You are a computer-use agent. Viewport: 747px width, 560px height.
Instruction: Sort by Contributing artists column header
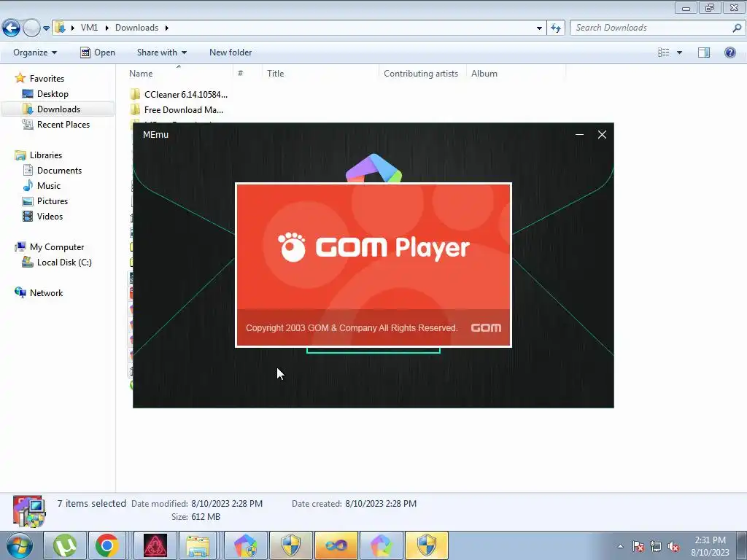pyautogui.click(x=422, y=74)
